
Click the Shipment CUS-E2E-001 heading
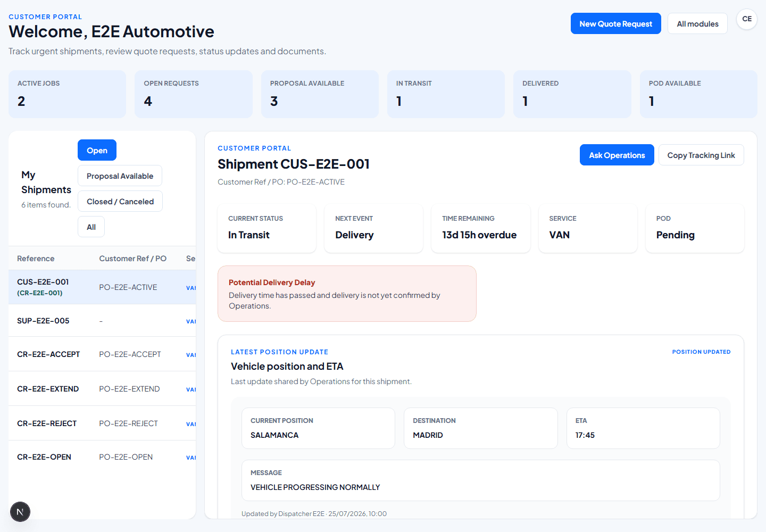[x=294, y=164]
